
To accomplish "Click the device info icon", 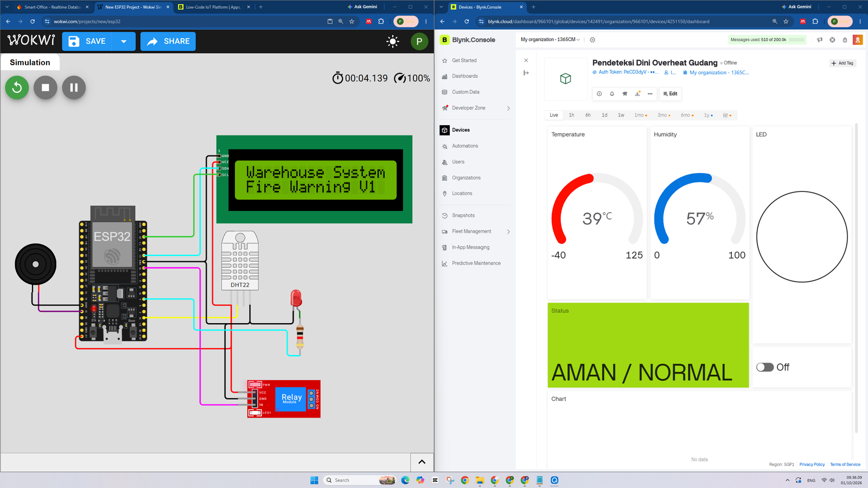I will [599, 94].
